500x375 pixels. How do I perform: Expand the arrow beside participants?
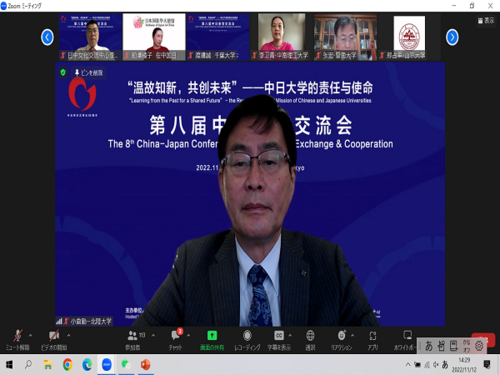(153, 335)
